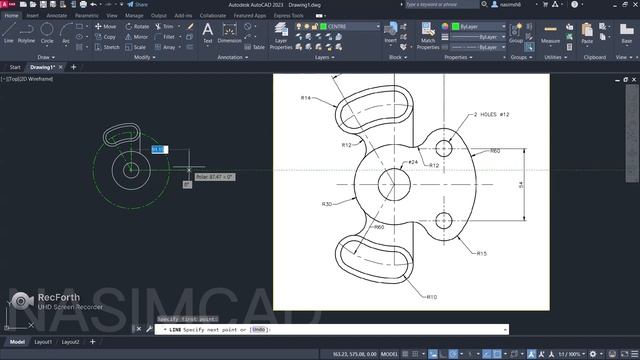640x360 pixels.
Task: Open the Annotate ribbon tab
Action: click(56, 16)
